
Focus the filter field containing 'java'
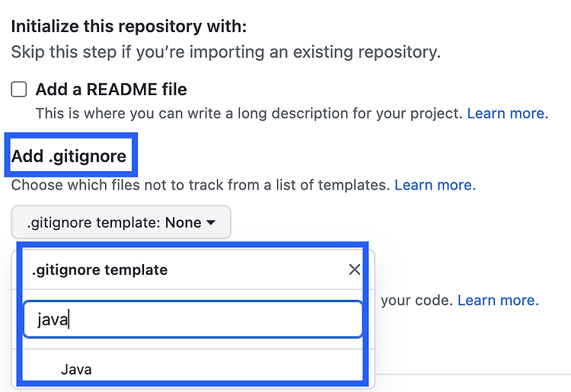click(x=193, y=320)
